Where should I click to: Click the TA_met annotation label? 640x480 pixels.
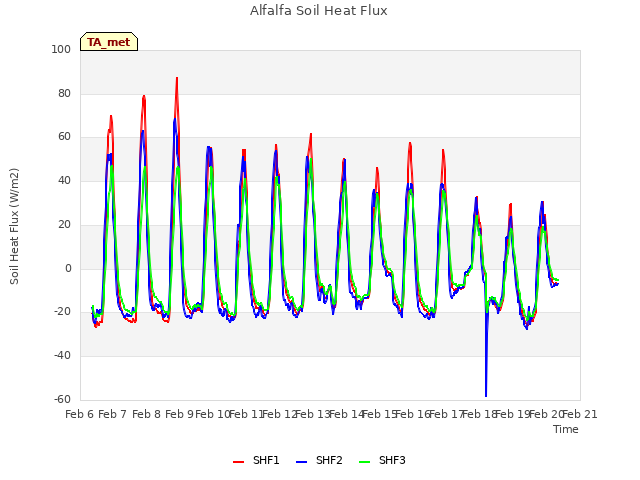pyautogui.click(x=109, y=42)
